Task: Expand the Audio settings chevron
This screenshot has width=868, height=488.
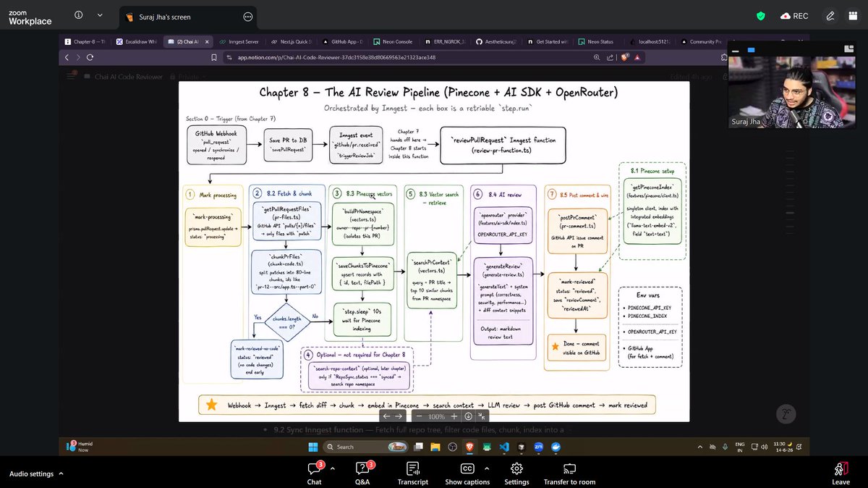Action: [x=61, y=474]
